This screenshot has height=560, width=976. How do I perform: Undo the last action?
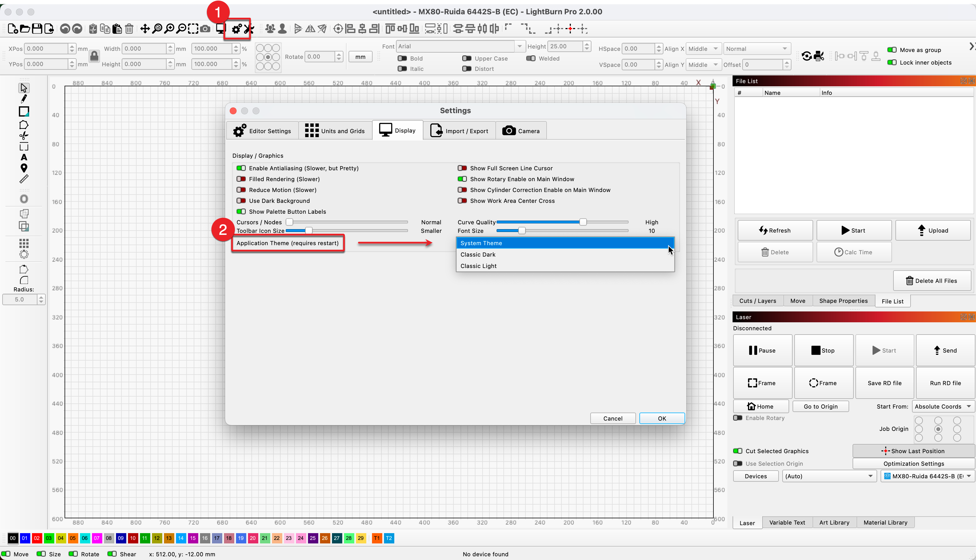65,29
